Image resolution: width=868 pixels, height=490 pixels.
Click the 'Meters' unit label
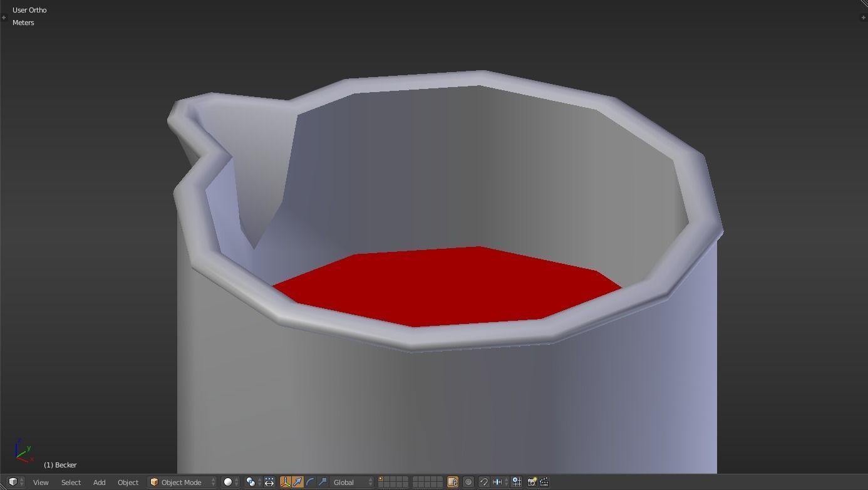tap(23, 23)
